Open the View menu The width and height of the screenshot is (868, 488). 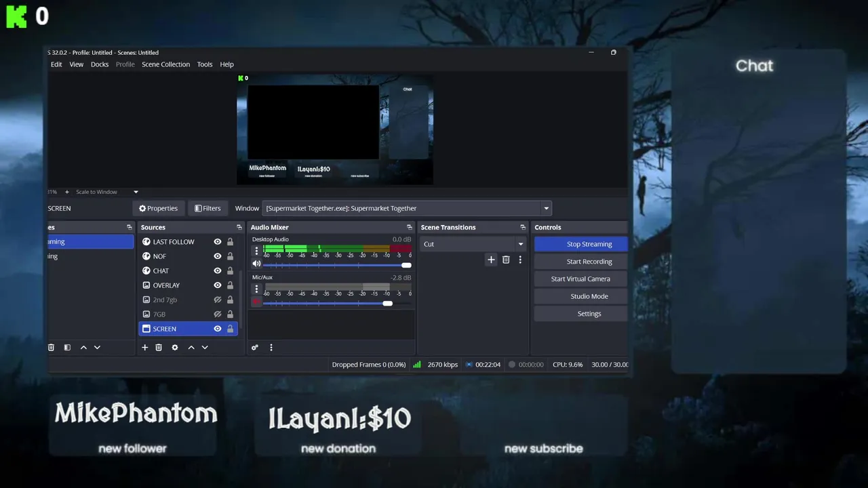point(77,64)
